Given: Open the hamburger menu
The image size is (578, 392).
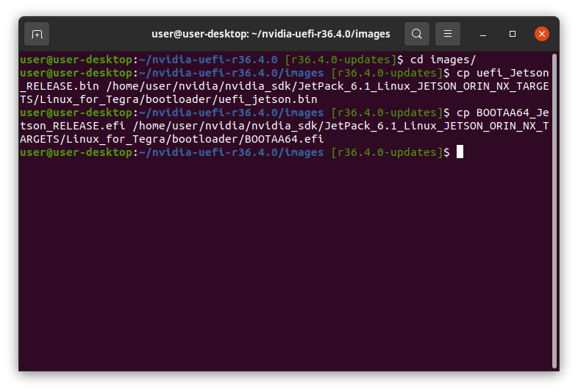Looking at the screenshot, I should [448, 34].
